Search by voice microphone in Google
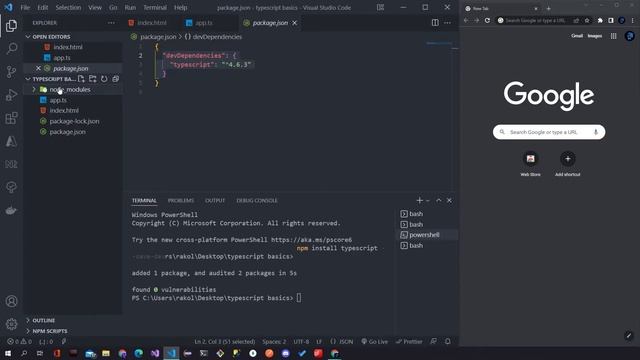The width and height of the screenshot is (640, 360). [x=596, y=132]
